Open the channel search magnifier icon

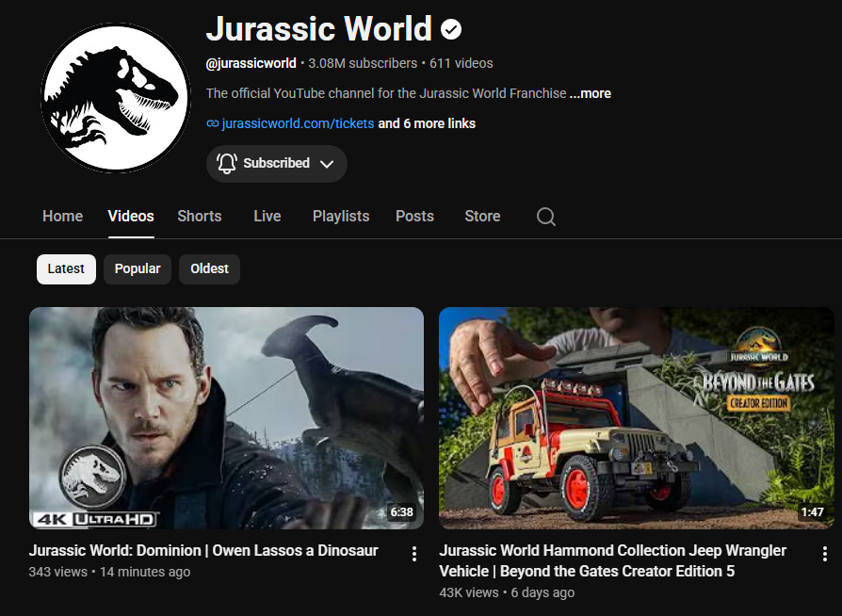coord(546,217)
